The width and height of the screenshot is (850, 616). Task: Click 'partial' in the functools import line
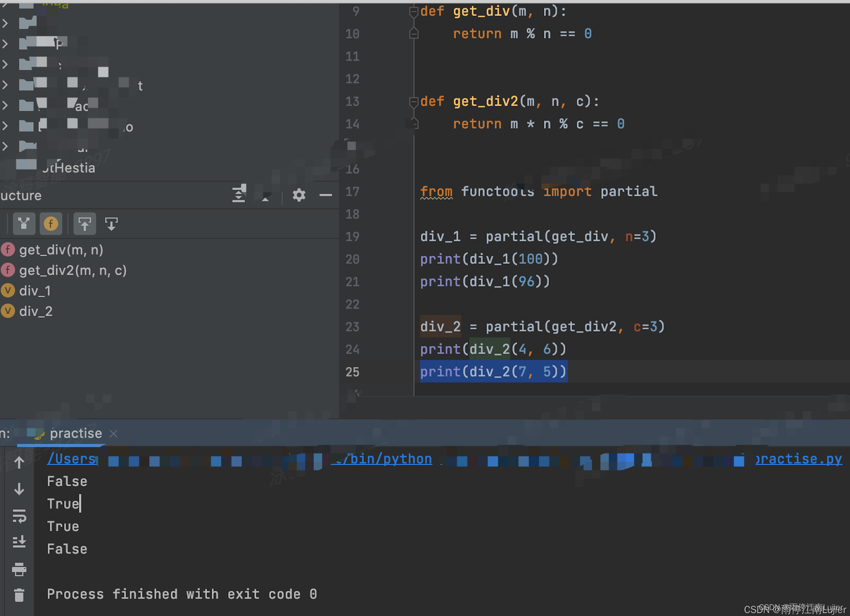click(629, 191)
